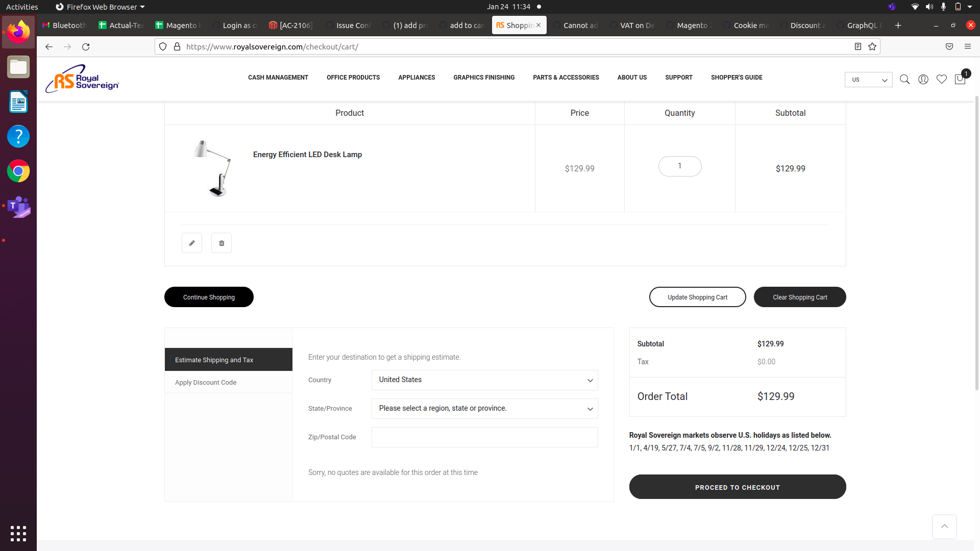Image resolution: width=980 pixels, height=551 pixels.
Task: Click Proceed to Checkout
Action: click(x=737, y=487)
